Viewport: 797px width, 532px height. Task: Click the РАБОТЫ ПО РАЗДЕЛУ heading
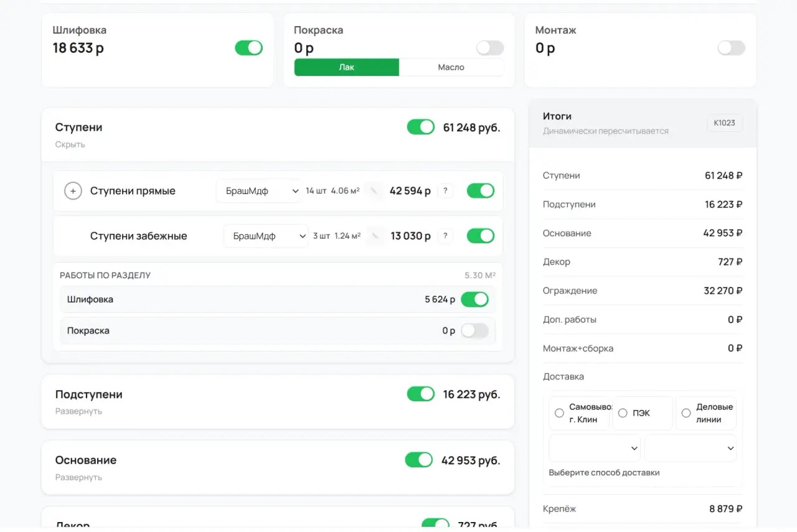click(105, 275)
